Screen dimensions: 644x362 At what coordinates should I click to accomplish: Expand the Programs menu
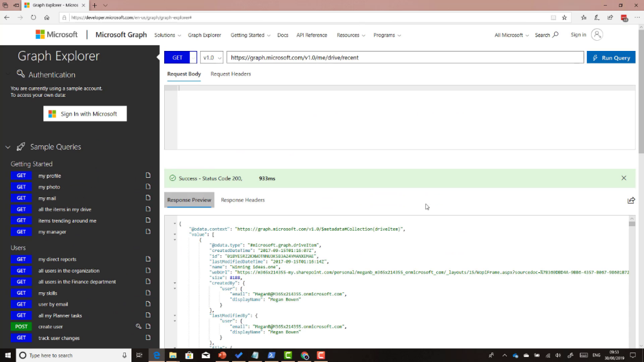387,35
